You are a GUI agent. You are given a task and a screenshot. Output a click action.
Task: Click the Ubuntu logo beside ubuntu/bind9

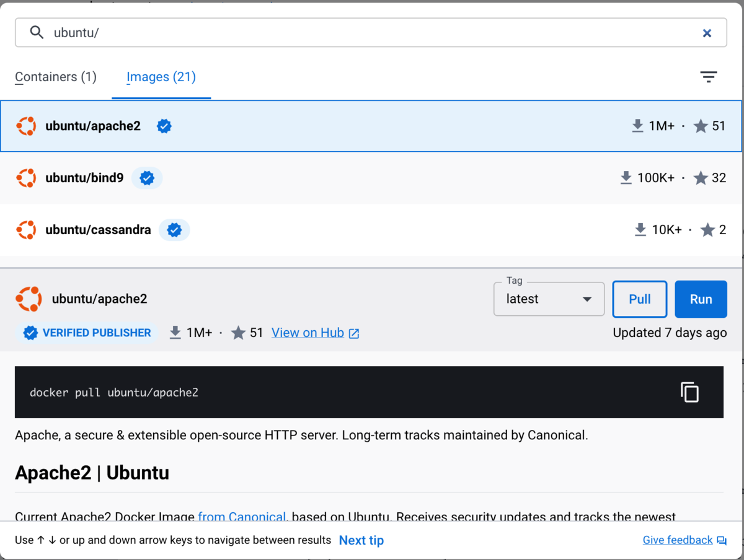click(x=26, y=178)
